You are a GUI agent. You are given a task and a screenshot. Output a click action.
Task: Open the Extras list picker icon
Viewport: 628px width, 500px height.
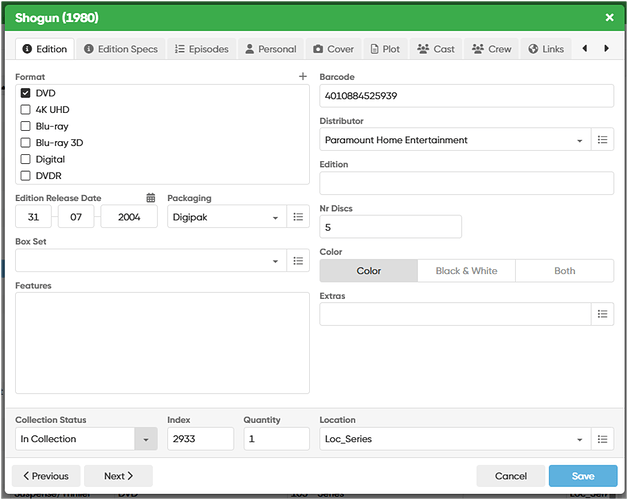(x=602, y=314)
